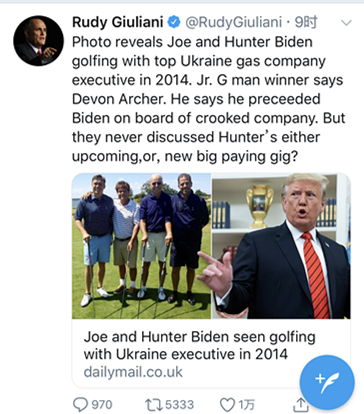Tap the share upload icon

(x=300, y=405)
